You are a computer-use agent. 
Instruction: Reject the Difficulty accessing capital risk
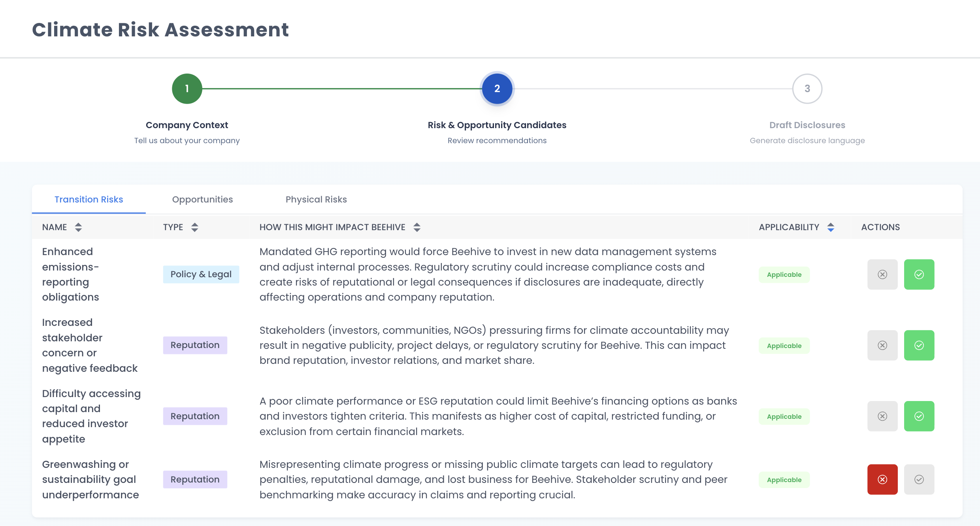pyautogui.click(x=882, y=416)
